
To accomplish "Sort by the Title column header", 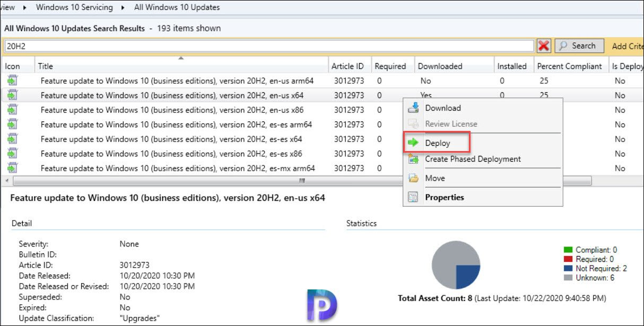I will click(x=182, y=66).
